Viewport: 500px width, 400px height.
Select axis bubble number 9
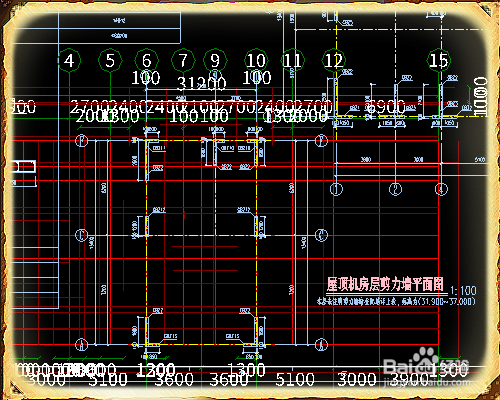click(x=215, y=60)
